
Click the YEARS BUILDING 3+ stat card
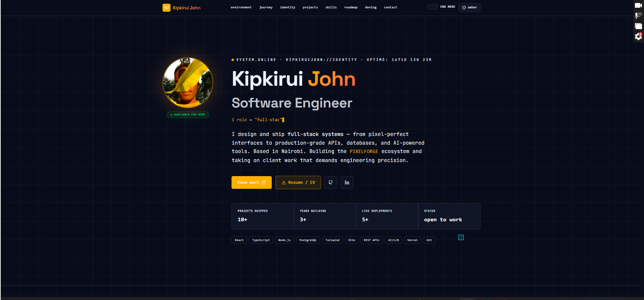pyautogui.click(x=325, y=216)
